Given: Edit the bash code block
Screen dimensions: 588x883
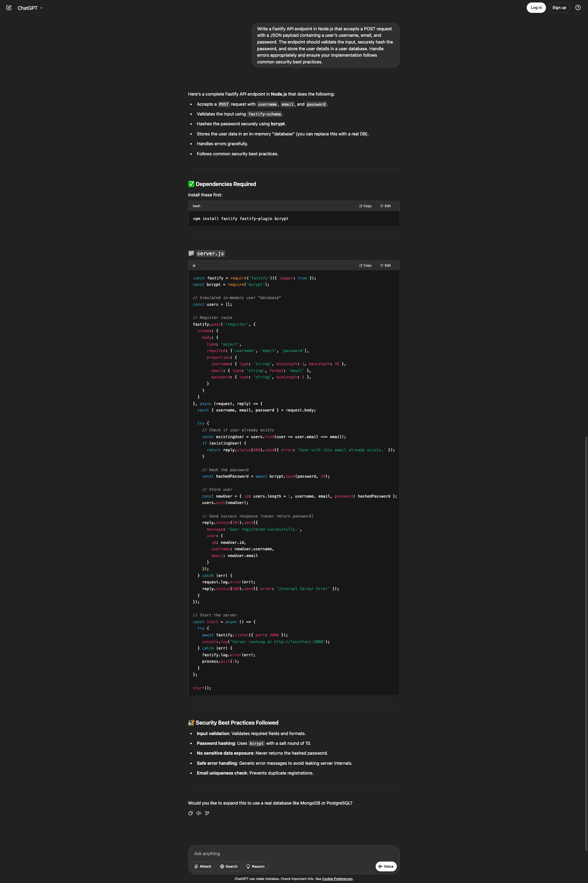Looking at the screenshot, I should 385,206.
